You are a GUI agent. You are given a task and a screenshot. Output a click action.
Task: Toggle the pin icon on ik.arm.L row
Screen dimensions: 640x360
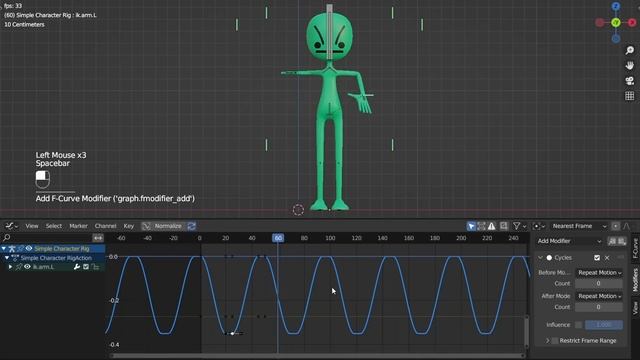[19, 267]
